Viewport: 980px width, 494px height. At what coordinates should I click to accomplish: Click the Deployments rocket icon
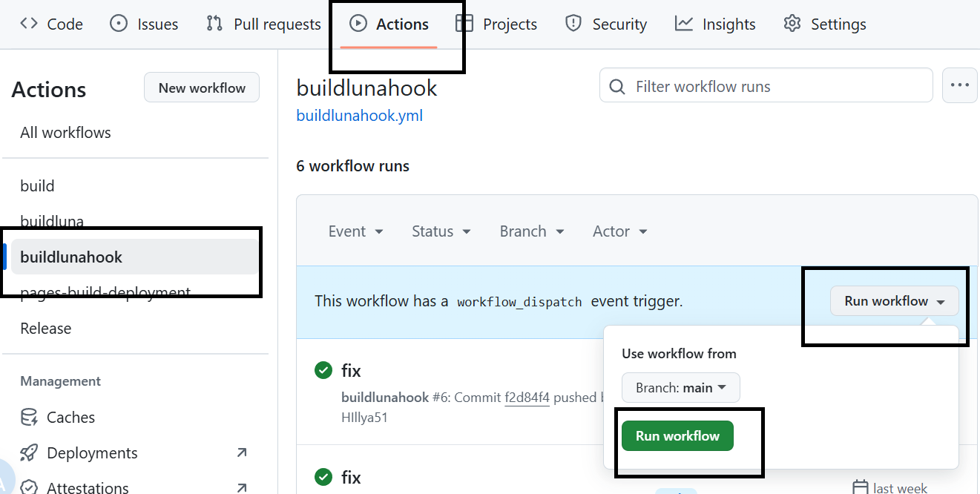point(29,453)
